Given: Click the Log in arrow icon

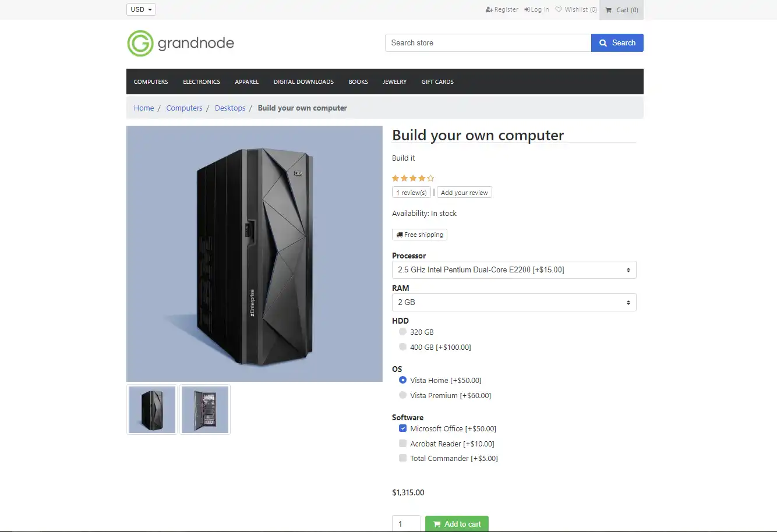Looking at the screenshot, I should tap(527, 10).
